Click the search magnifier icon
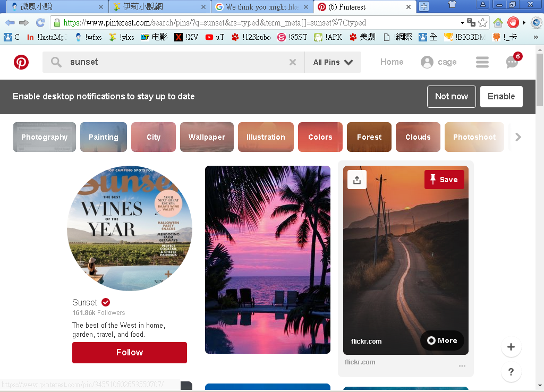Viewport: 544px width, 392px height. pos(56,62)
